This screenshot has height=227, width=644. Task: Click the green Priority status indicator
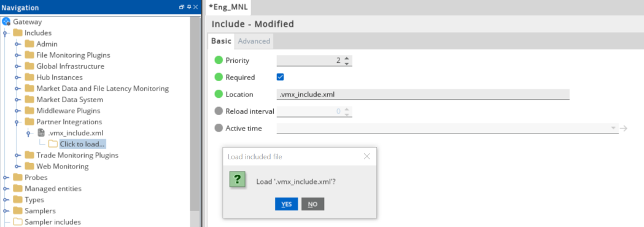pyautogui.click(x=219, y=60)
